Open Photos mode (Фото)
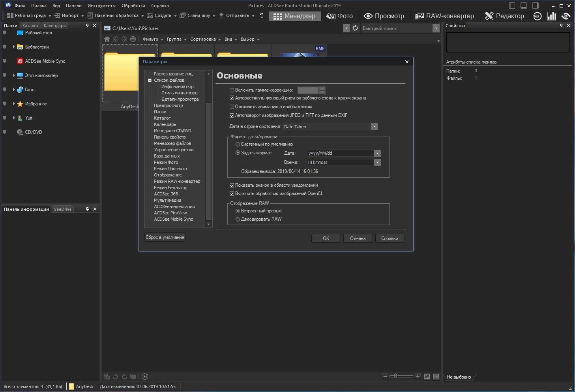Viewport: 575px width, 392px height. 339,16
